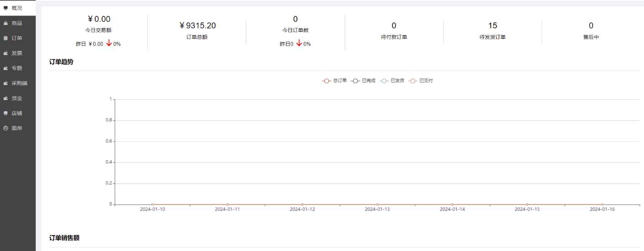The height and width of the screenshot is (251, 644).
Task: Select the 商品 menu label
Action: tap(16, 23)
